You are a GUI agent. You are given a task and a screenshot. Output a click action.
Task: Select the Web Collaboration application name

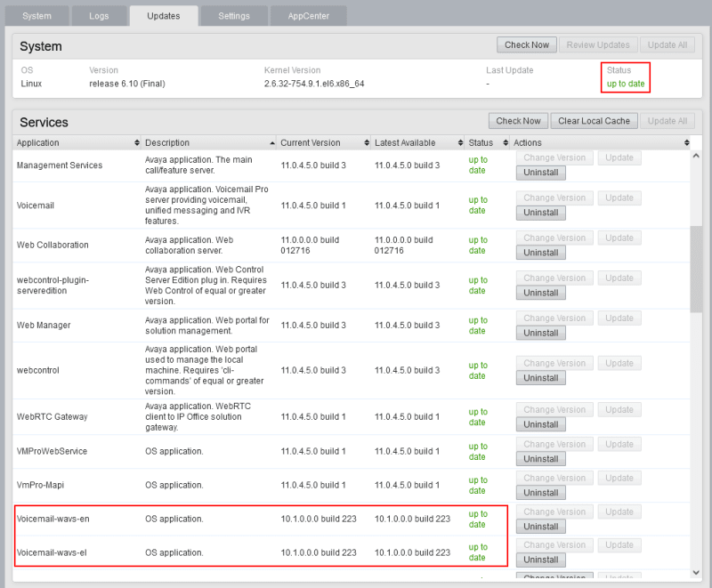tap(53, 245)
